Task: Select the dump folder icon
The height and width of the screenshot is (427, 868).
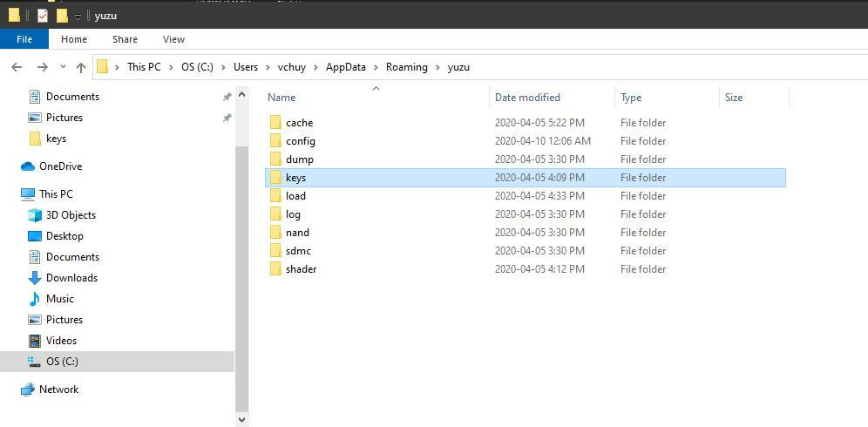Action: [x=275, y=159]
